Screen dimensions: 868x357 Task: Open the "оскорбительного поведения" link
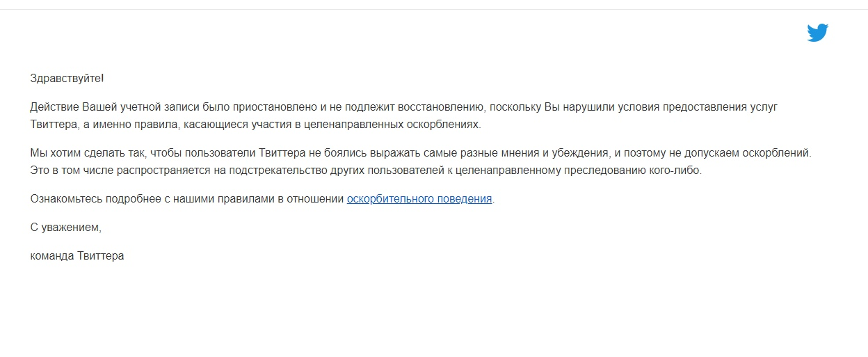click(x=419, y=199)
